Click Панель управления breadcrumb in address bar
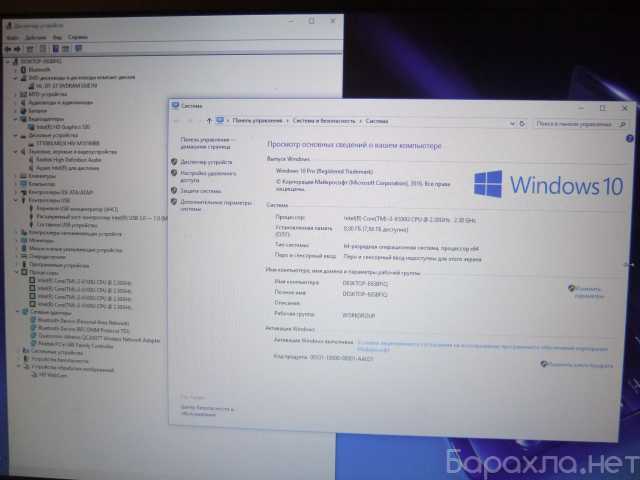Viewport: 640px width, 480px height. click(257, 121)
